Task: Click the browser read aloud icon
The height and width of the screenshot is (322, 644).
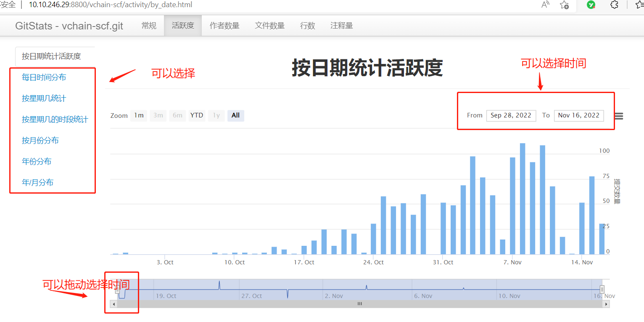Action: pos(545,5)
